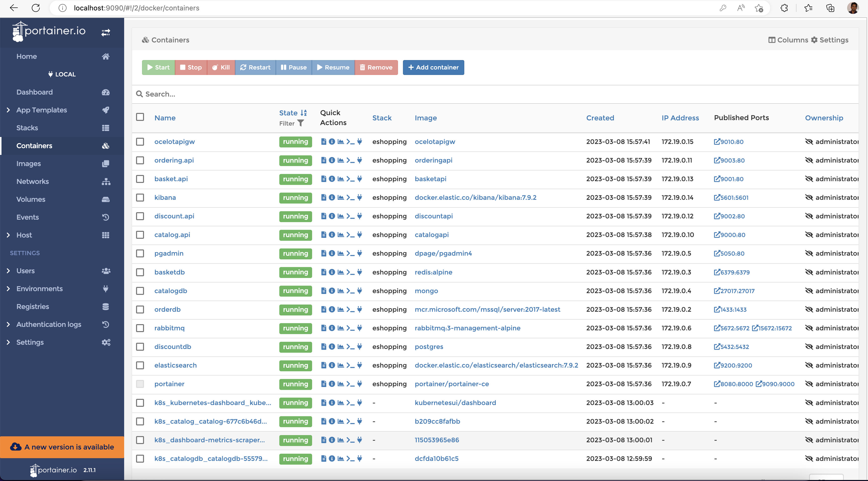
Task: Check the pgadmin container checkbox
Action: 140,253
